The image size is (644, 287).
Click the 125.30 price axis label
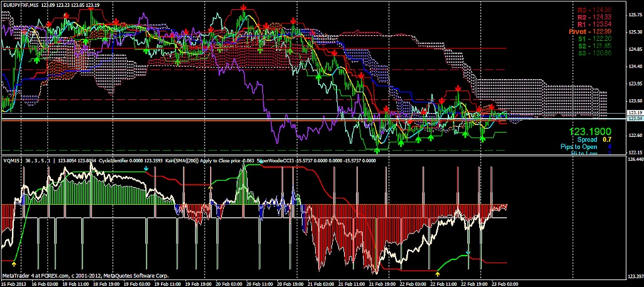pyautogui.click(x=635, y=32)
